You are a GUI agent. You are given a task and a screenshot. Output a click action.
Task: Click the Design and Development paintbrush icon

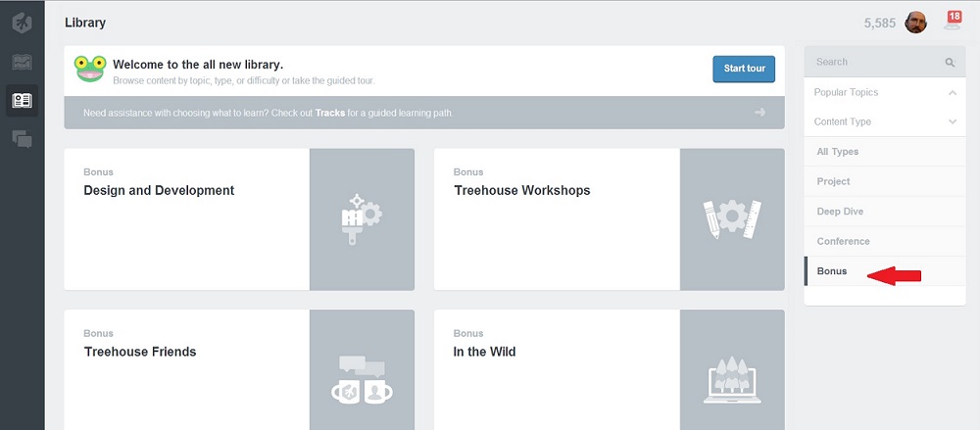(x=362, y=218)
